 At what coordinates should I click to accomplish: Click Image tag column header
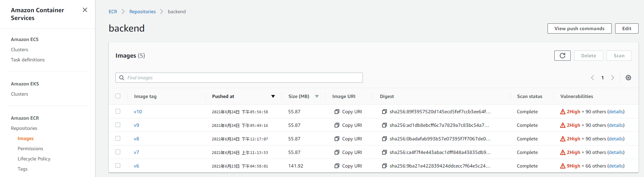(x=145, y=96)
